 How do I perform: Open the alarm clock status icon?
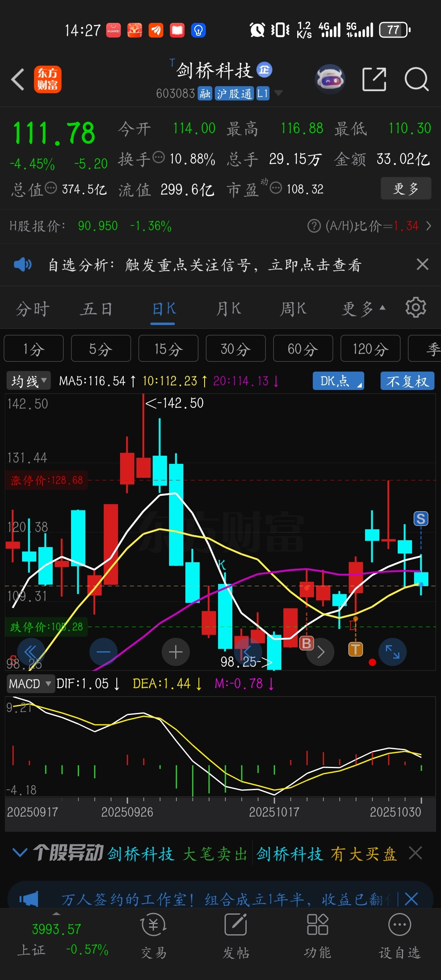pyautogui.click(x=257, y=30)
